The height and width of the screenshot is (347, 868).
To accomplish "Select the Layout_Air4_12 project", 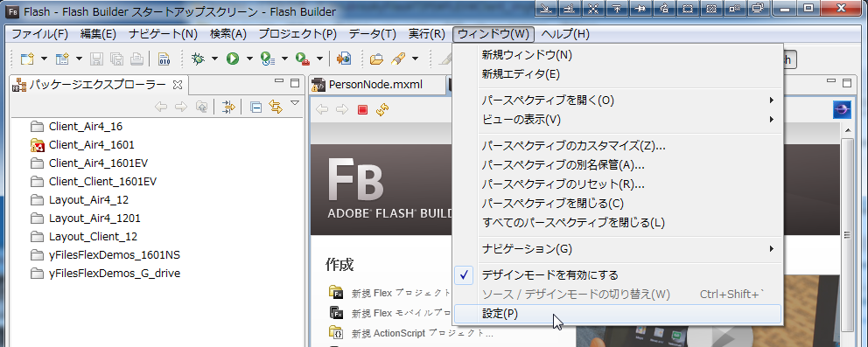I will (80, 199).
